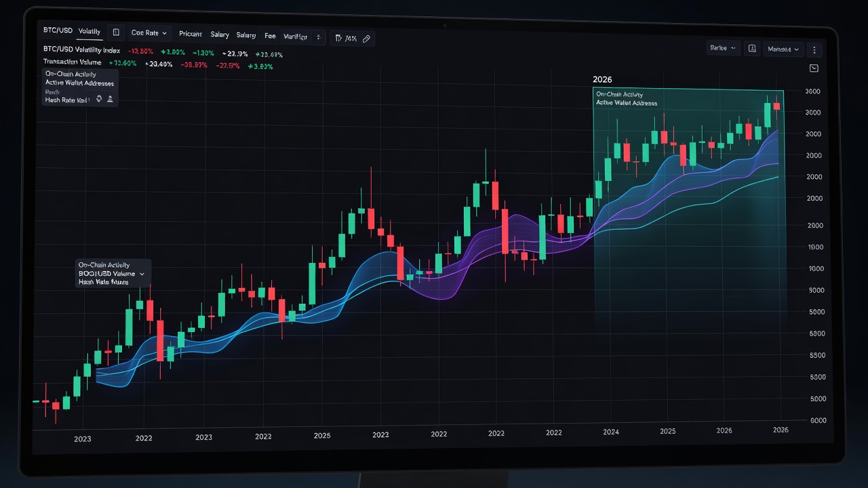
Task: Select the Salary menu item
Action: click(x=220, y=34)
